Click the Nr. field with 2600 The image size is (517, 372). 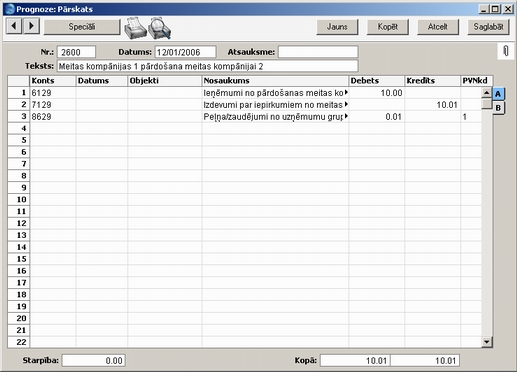point(76,52)
